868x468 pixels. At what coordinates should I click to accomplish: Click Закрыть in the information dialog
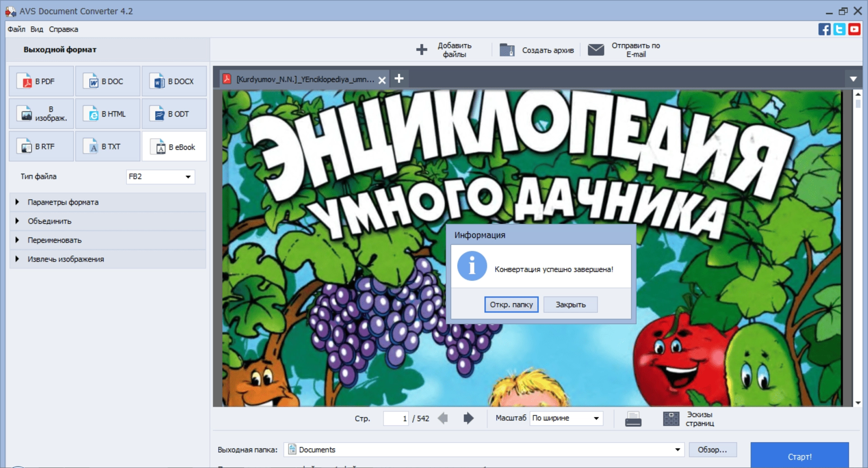(571, 305)
